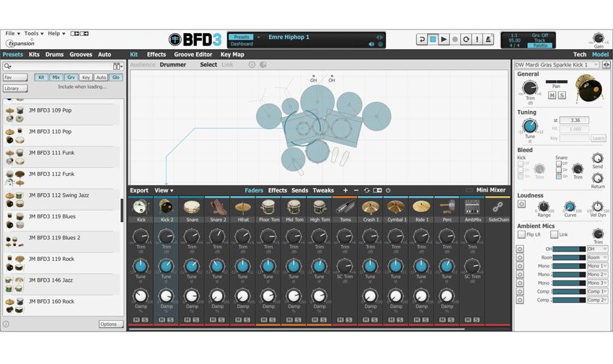Toggle the Room ambient mic power button
613x364 pixels.
[519, 257]
